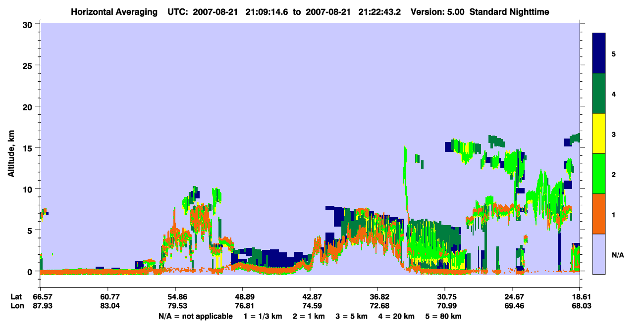This screenshot has height=330, width=644.
Task: Click legend text '4 = 20 km'
Action: tap(396, 316)
